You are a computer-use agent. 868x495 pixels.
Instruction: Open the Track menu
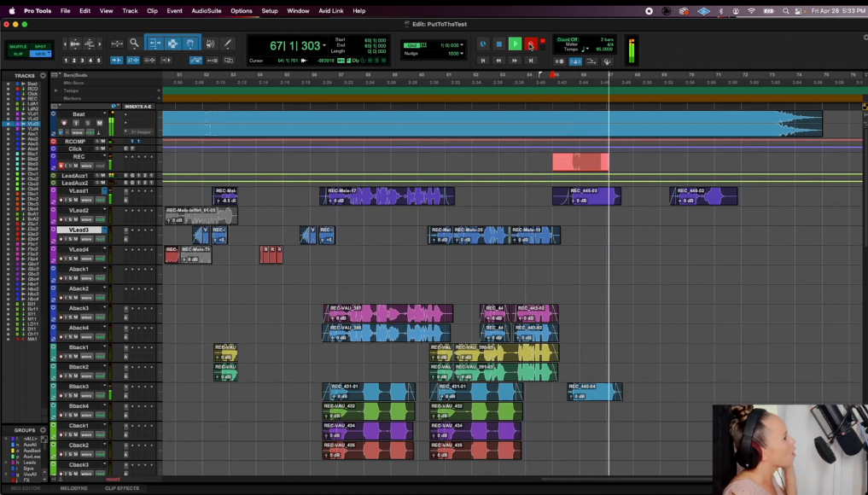click(x=130, y=11)
